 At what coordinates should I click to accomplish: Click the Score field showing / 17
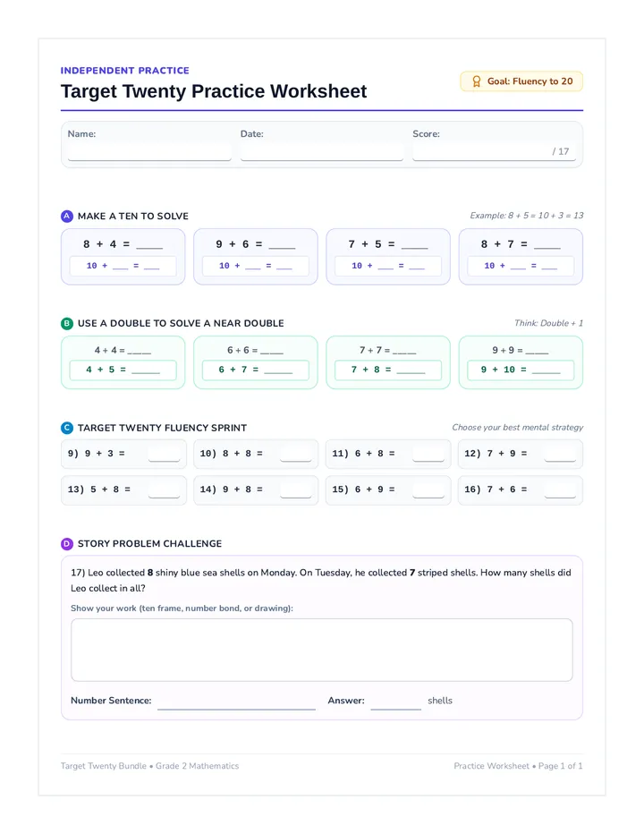[x=494, y=151]
